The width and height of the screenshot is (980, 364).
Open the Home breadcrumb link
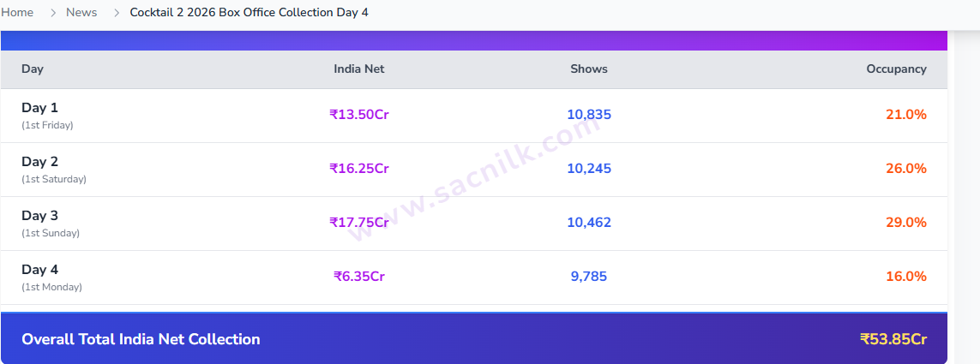(x=17, y=13)
